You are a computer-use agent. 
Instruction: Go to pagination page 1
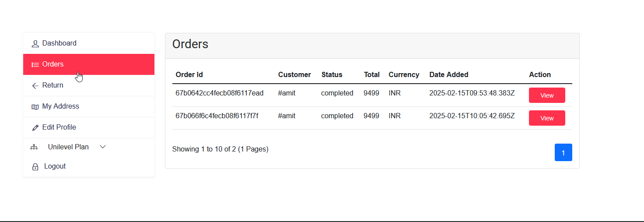[563, 152]
